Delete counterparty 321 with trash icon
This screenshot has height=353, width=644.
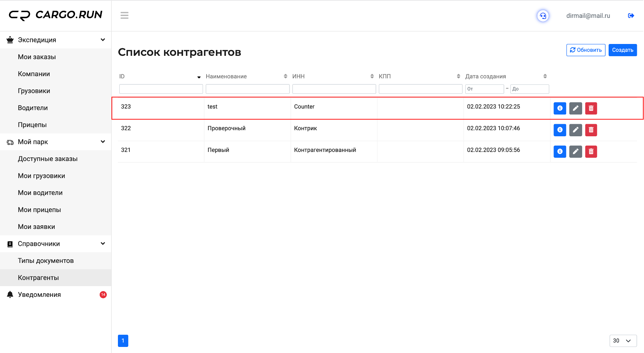(591, 152)
